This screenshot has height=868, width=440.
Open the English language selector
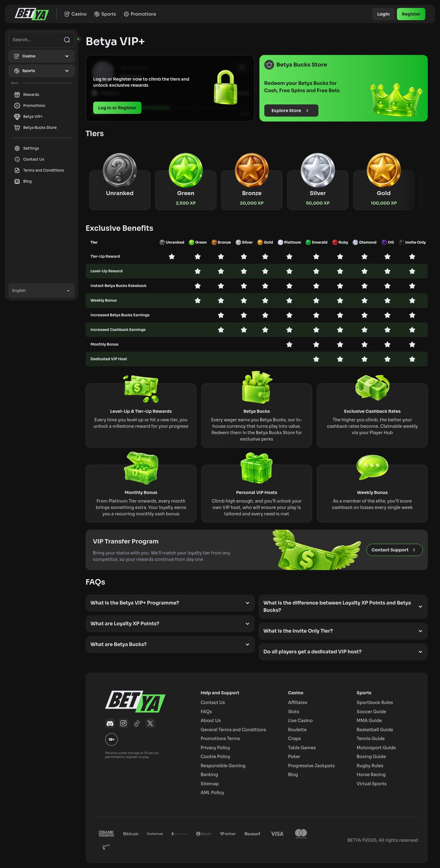[x=42, y=290]
